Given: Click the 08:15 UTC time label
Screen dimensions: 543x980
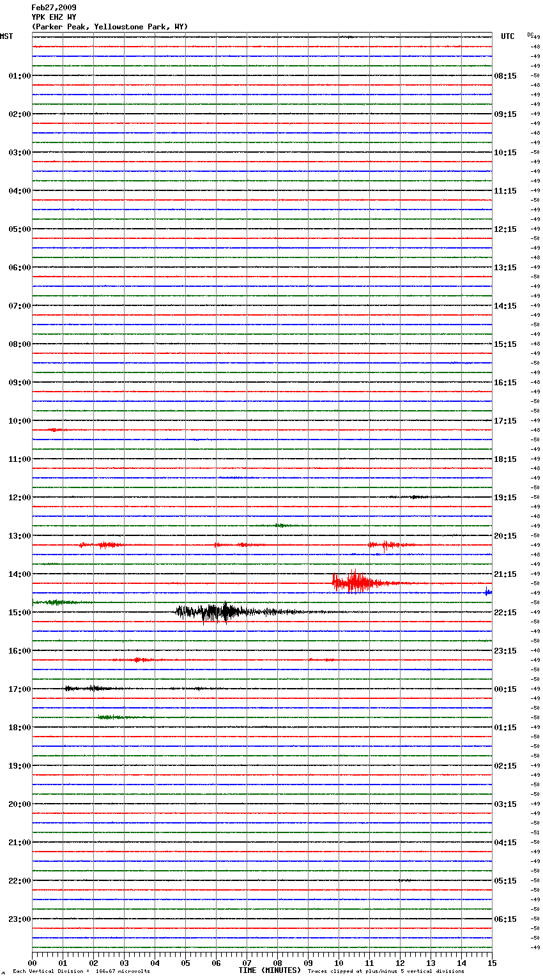Looking at the screenshot, I should coord(505,76).
